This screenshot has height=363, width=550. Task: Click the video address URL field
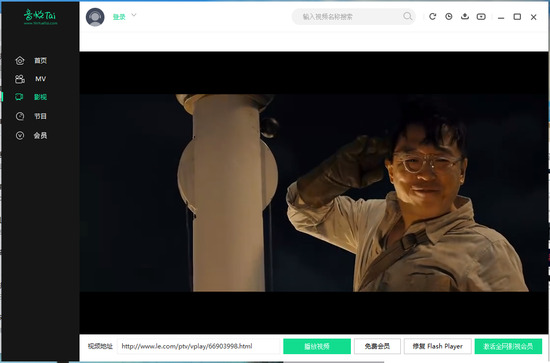coord(199,346)
